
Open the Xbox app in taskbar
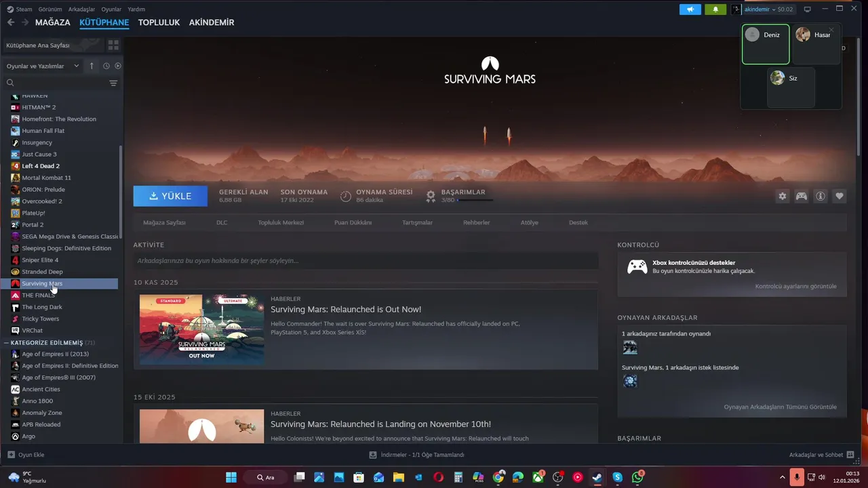click(538, 477)
